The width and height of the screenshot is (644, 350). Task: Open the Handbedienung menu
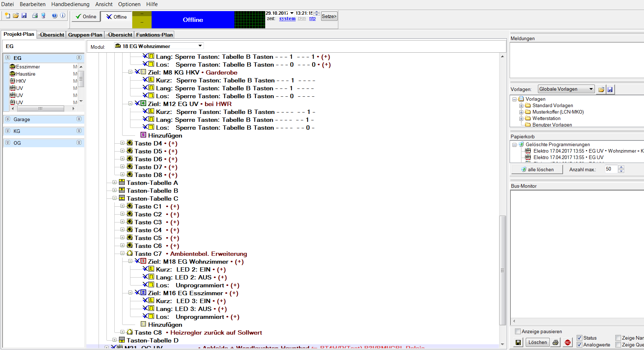pos(70,4)
